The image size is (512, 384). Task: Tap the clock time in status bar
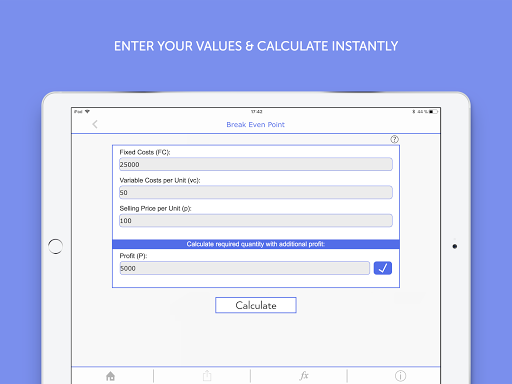[256, 112]
